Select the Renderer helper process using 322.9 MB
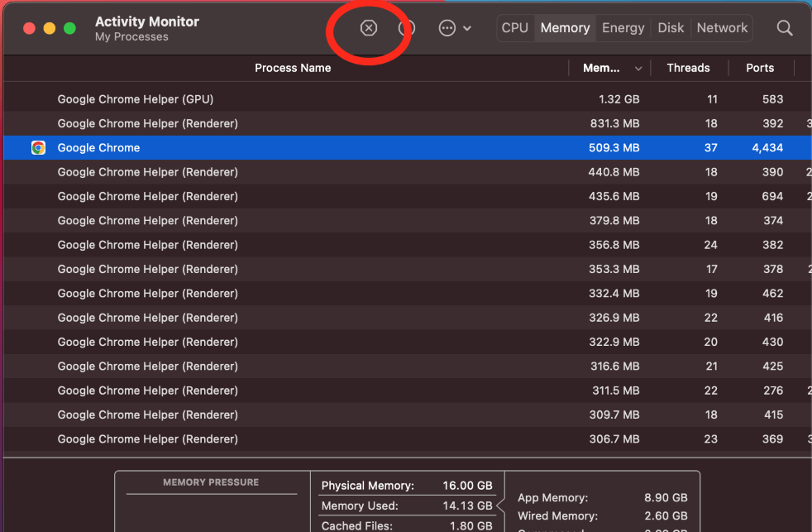Viewport: 812px width, 532px height. [x=147, y=342]
